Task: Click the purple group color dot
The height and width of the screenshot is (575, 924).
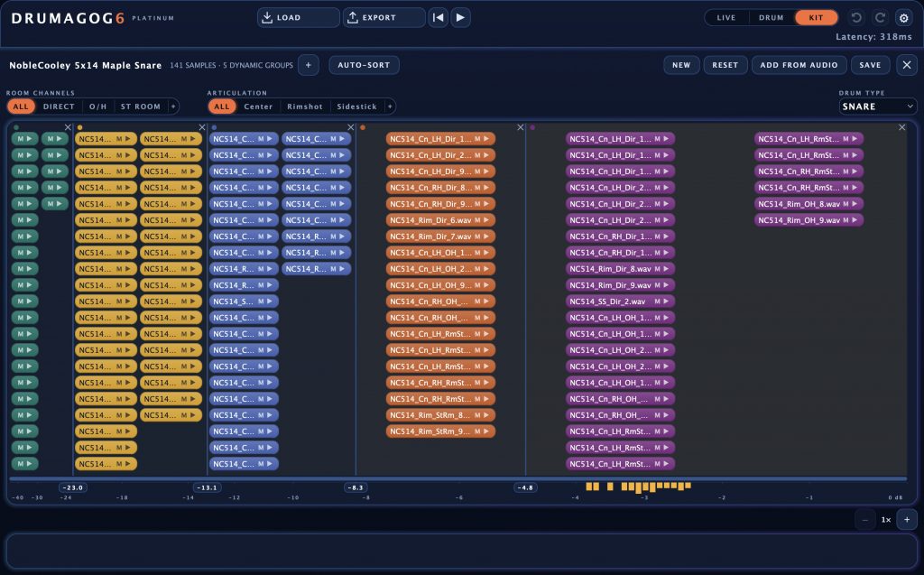Action: pos(532,127)
